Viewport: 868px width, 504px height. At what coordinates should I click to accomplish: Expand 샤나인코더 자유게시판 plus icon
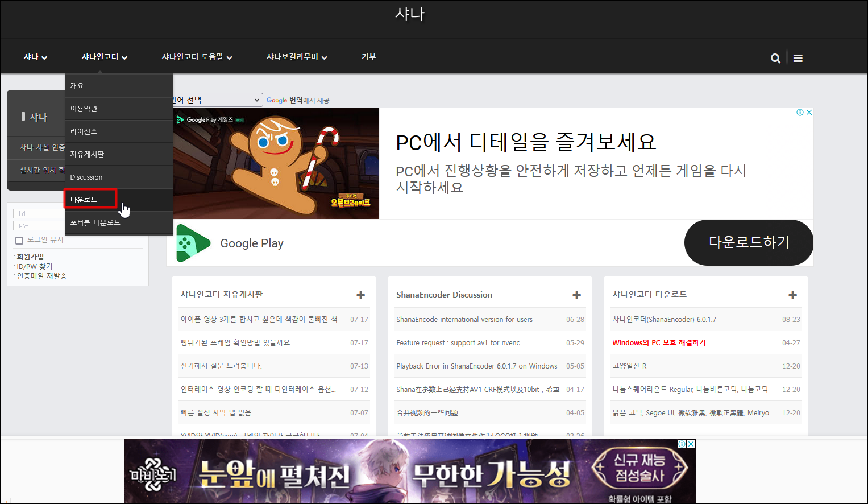360,295
